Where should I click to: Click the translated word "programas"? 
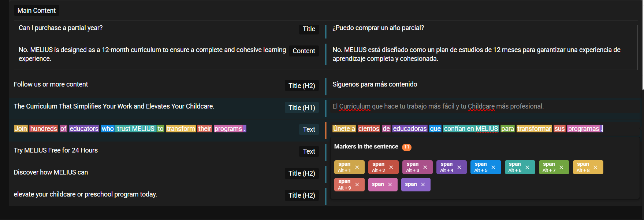(x=584, y=129)
